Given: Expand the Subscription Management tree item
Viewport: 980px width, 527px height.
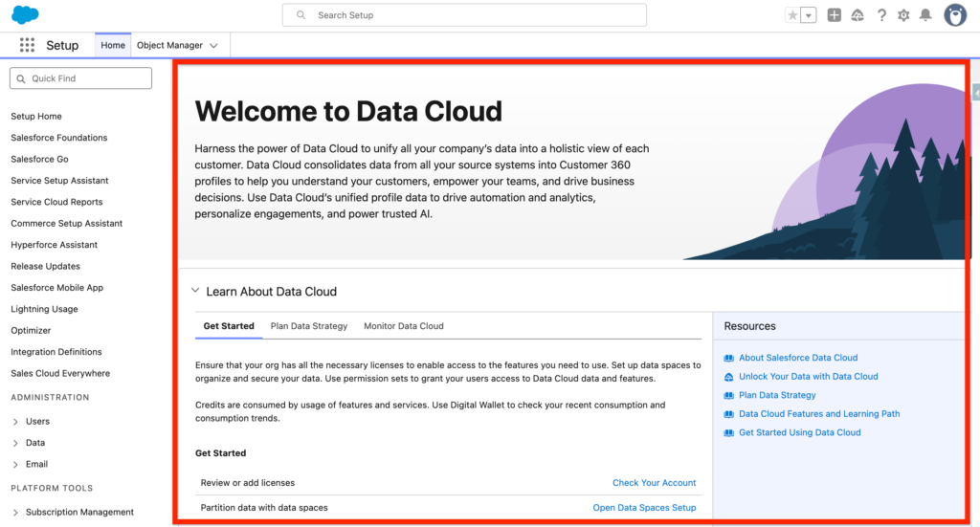Looking at the screenshot, I should [x=16, y=512].
